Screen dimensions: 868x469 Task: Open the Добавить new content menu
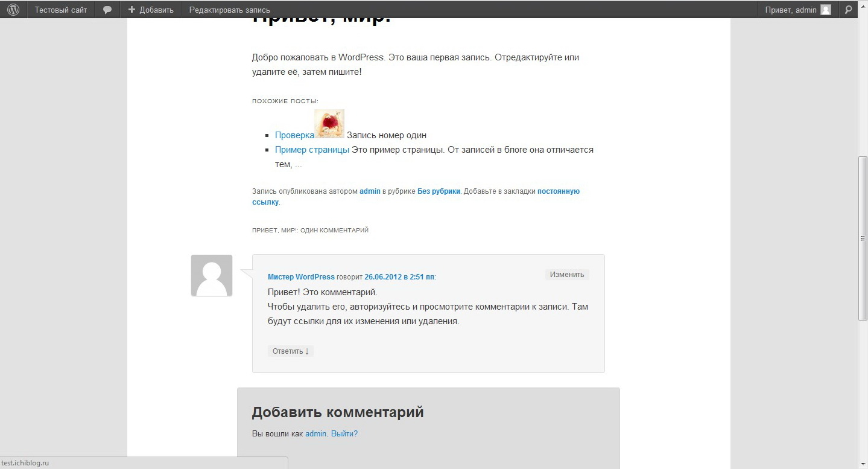(151, 10)
